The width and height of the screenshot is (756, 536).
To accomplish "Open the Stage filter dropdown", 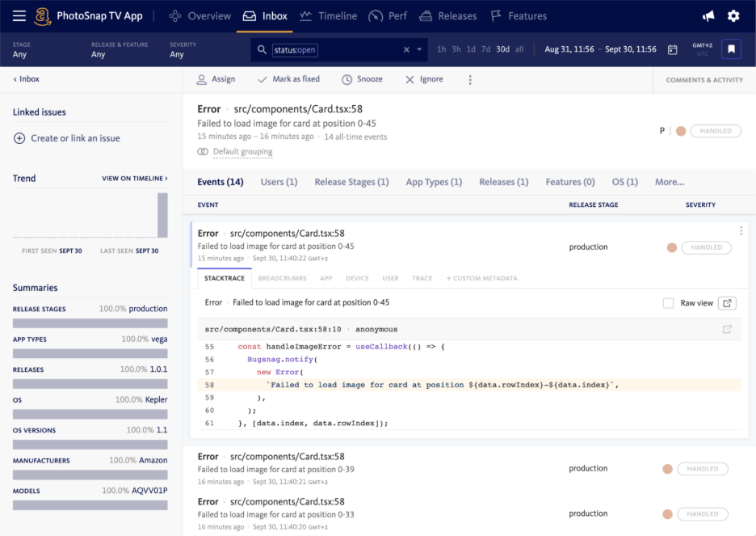I will 22,49.
